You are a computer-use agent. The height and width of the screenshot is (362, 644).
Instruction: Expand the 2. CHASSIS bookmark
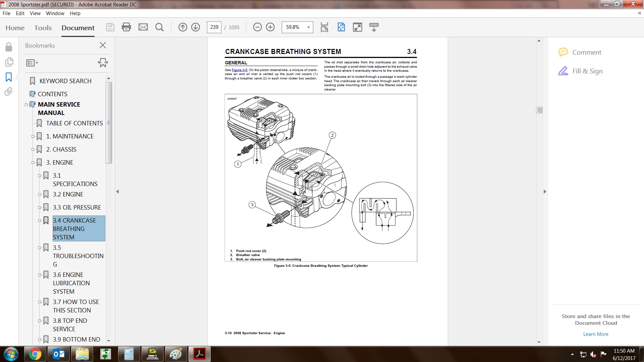click(33, 149)
